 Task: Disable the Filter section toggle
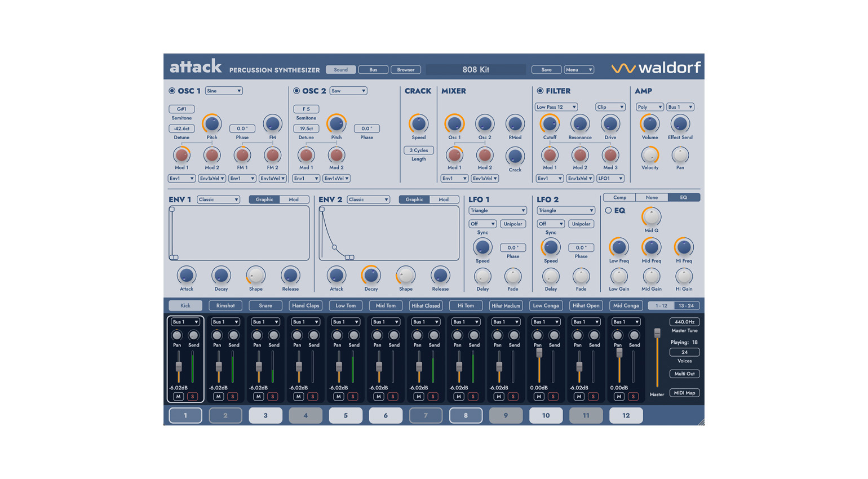(540, 91)
